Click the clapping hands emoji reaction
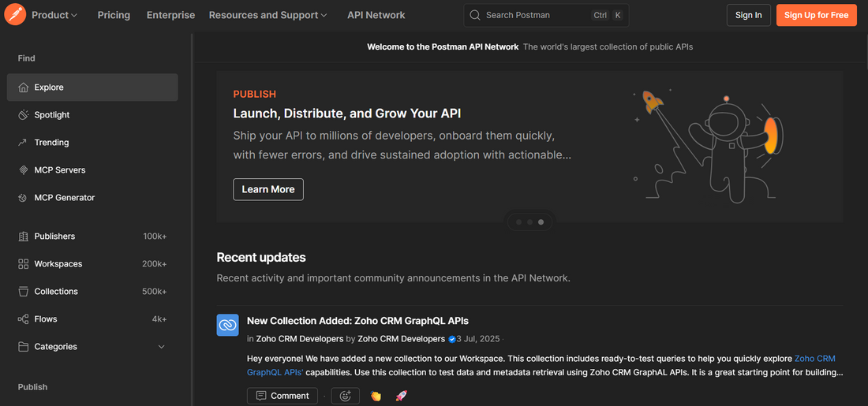 pos(376,396)
